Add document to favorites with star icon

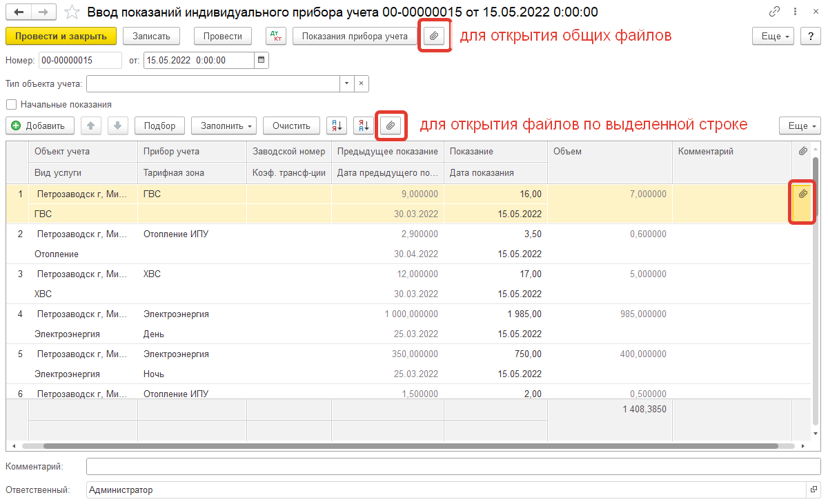(72, 12)
